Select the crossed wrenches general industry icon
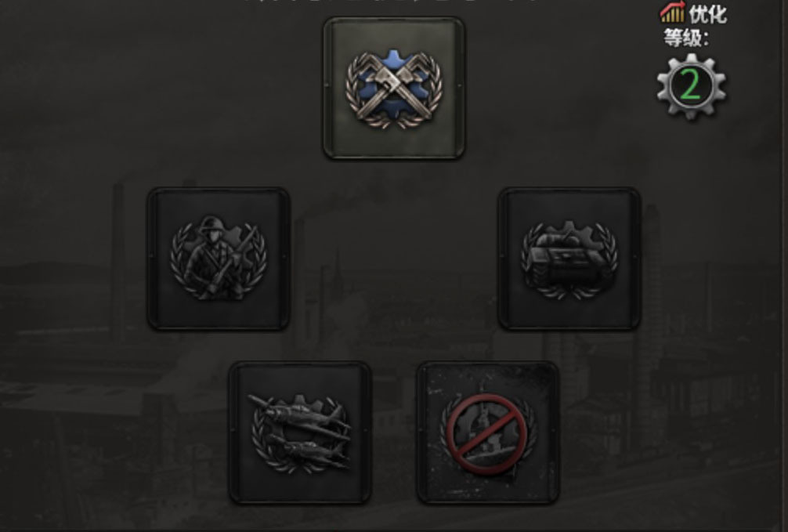The image size is (788, 532). (394, 89)
